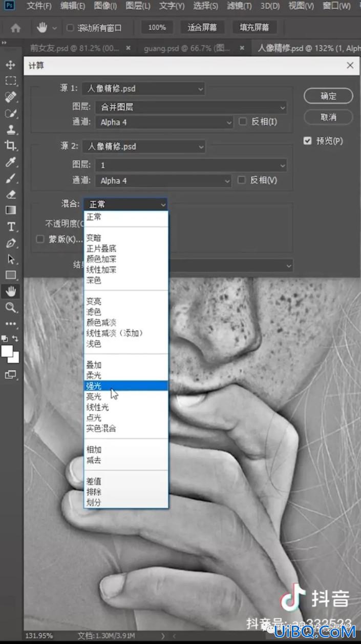Select the Eraser tool

(11, 194)
